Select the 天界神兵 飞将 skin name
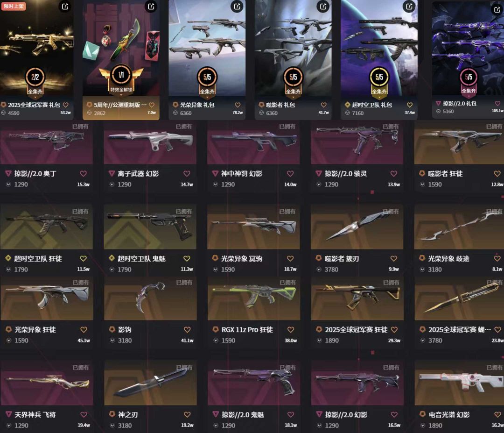504x433 pixels. (x=35, y=415)
